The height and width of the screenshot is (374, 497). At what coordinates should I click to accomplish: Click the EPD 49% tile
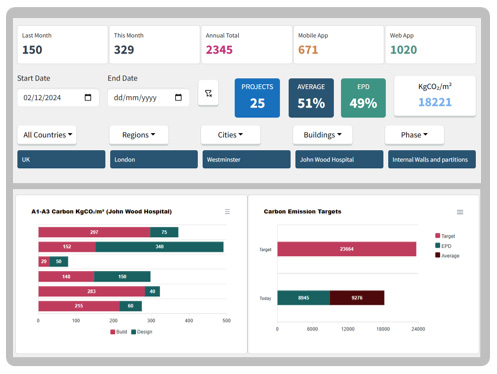363,98
